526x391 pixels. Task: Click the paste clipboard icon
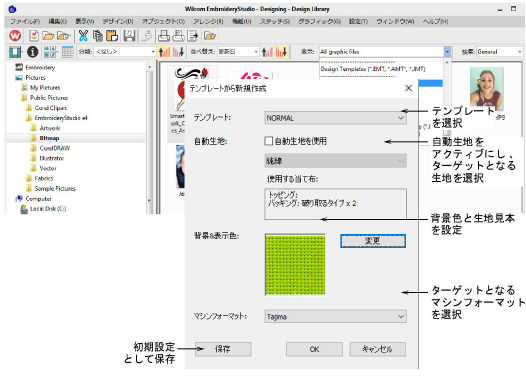point(112,35)
